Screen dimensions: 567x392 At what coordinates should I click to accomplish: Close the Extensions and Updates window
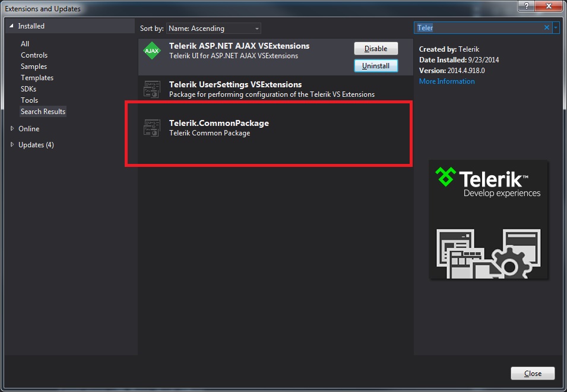(549, 6)
